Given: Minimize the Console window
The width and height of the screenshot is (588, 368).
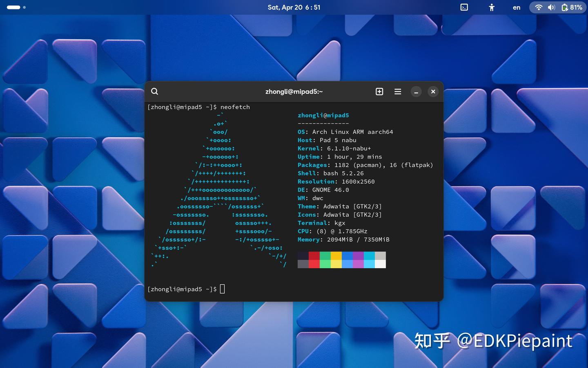Looking at the screenshot, I should (x=416, y=91).
